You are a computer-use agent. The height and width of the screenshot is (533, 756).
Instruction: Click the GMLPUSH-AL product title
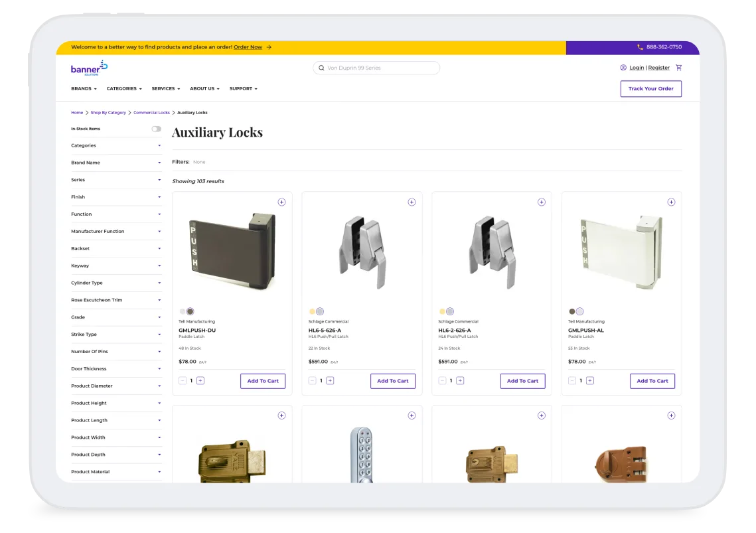[x=586, y=331]
